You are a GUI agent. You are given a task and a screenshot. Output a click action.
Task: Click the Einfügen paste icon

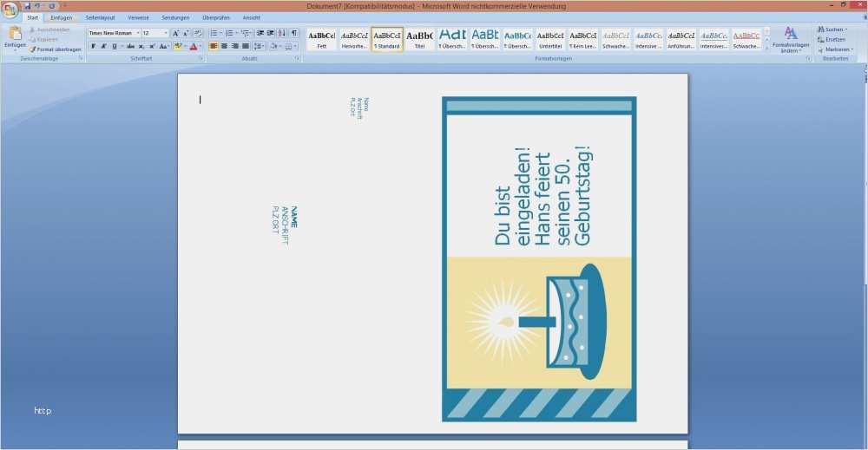click(x=15, y=36)
